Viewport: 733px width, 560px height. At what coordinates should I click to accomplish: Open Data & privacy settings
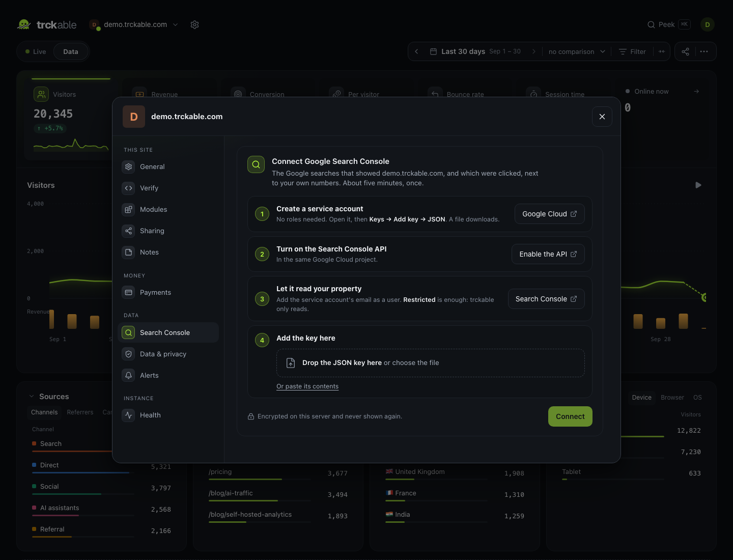pyautogui.click(x=168, y=354)
